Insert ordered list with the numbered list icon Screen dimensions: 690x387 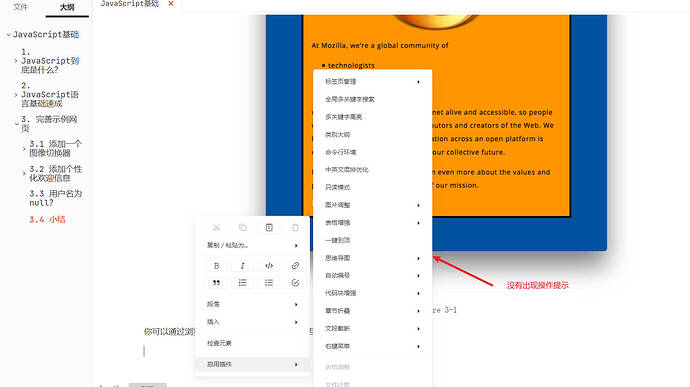coord(242,283)
